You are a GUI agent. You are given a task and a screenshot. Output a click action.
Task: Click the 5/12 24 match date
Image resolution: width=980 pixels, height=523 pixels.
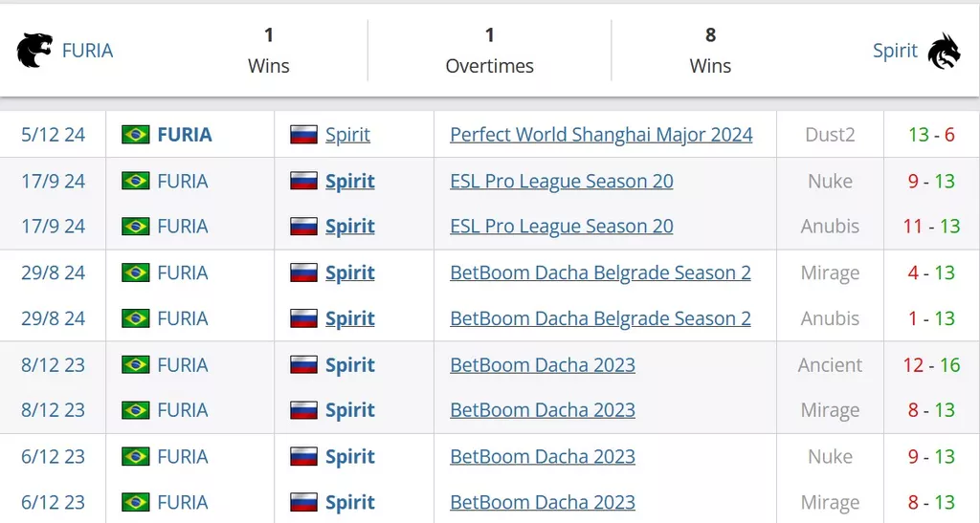54,134
